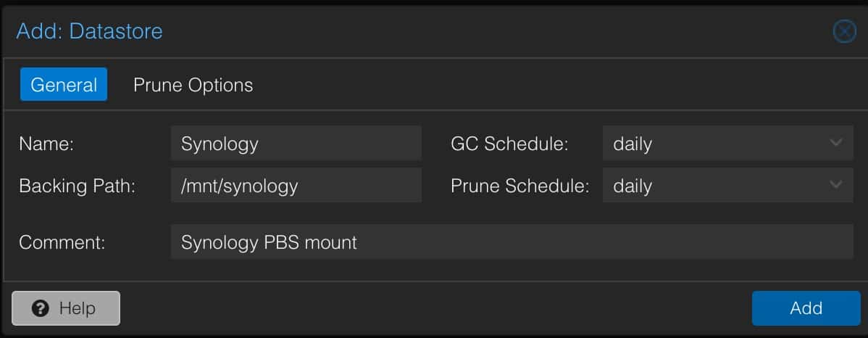Click the Comment: label
This screenshot has width=868, height=338.
click(62, 242)
